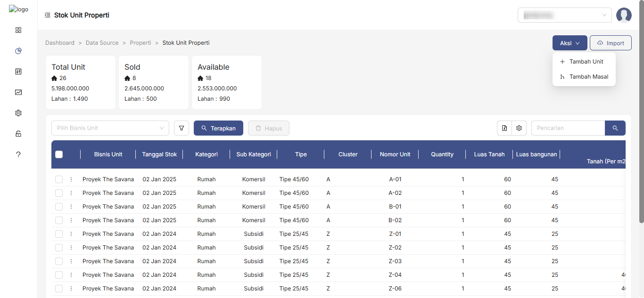Toggle the Aksi dropdown button
Viewport: 644px width, 298px height.
point(570,43)
